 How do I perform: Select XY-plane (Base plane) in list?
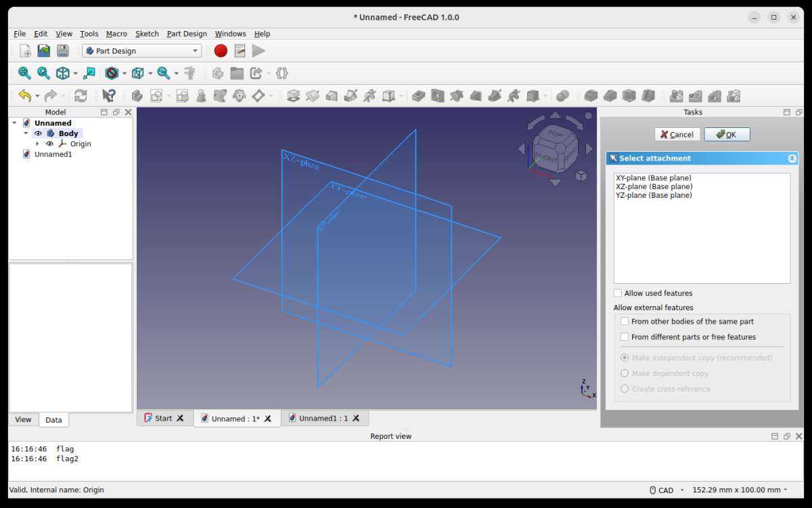[x=654, y=178]
